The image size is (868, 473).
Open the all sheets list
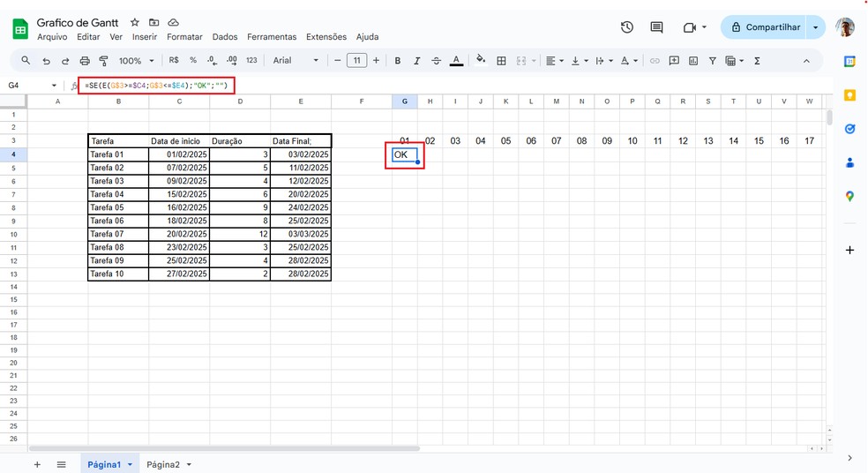(x=62, y=465)
